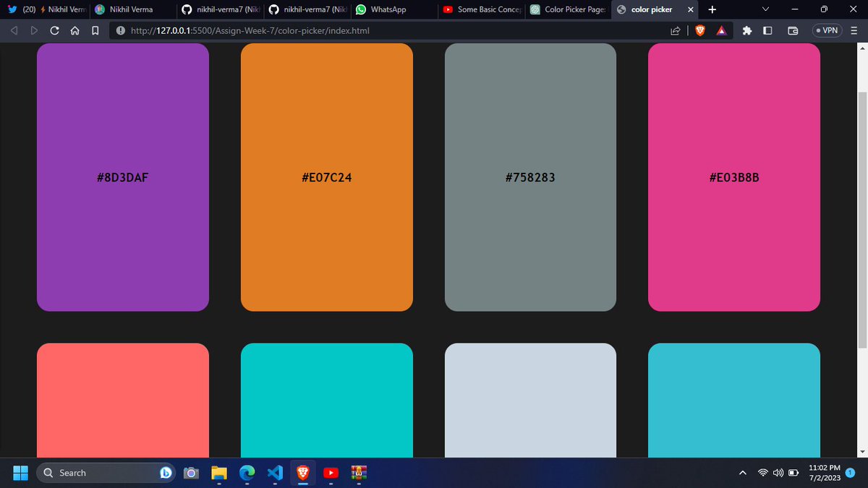
Task: Switch to the second Nikhil Verma tab
Action: [x=132, y=9]
